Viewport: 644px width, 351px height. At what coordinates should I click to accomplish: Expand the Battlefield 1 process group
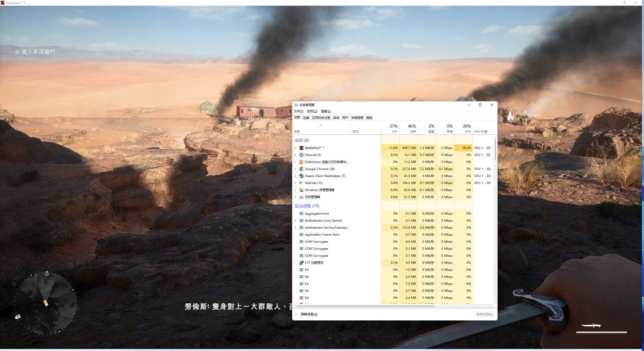(295, 148)
